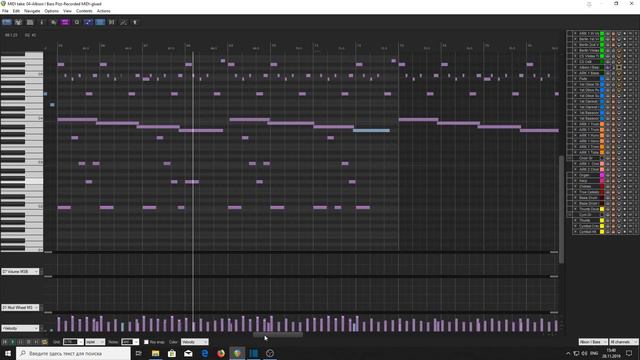
Task: Click the horizontal scrollbar thumb below the editor
Action: click(278, 334)
